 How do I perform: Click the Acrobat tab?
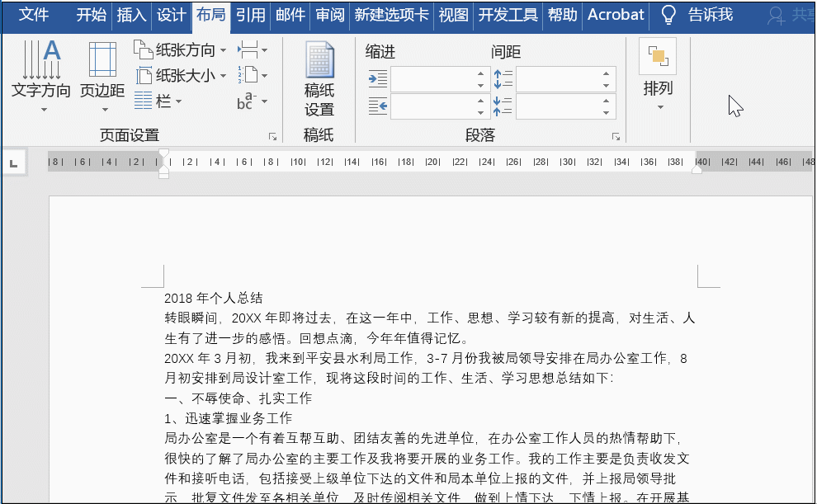(616, 15)
